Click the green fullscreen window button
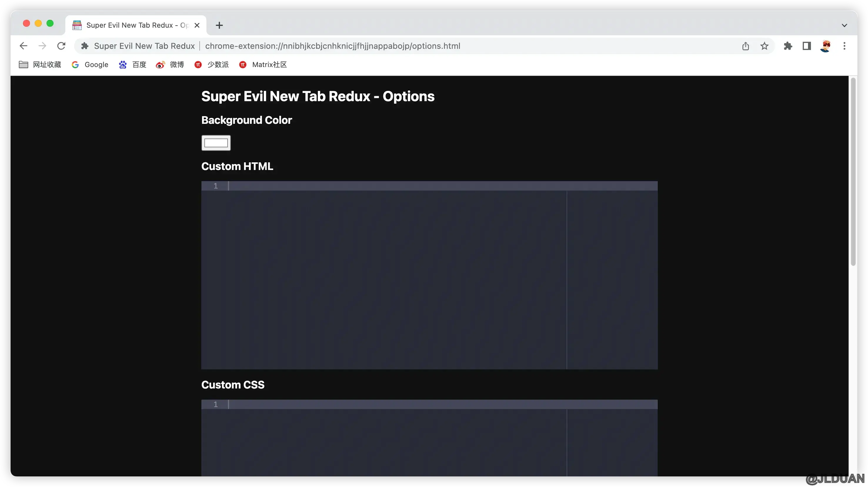This screenshot has height=487, width=868. click(50, 23)
